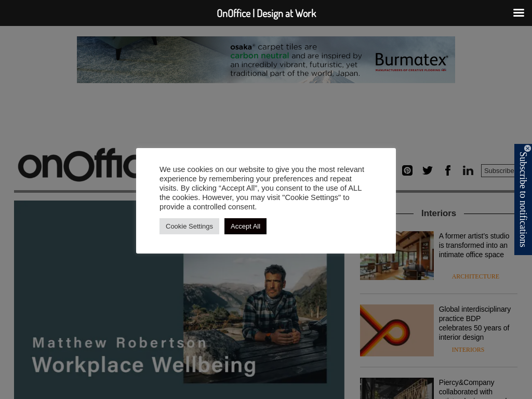This screenshot has width=532, height=399.
Task: Open the LinkedIn icon
Action: pos(468,170)
